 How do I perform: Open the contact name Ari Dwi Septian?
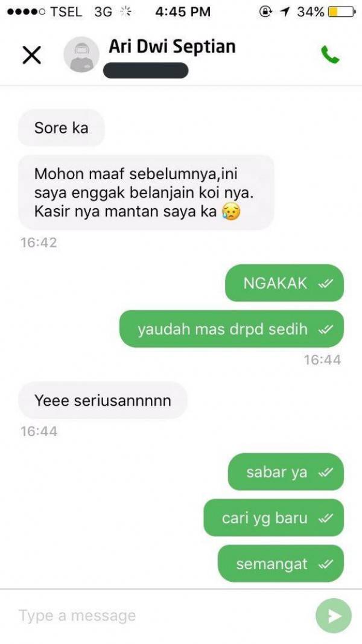172,46
